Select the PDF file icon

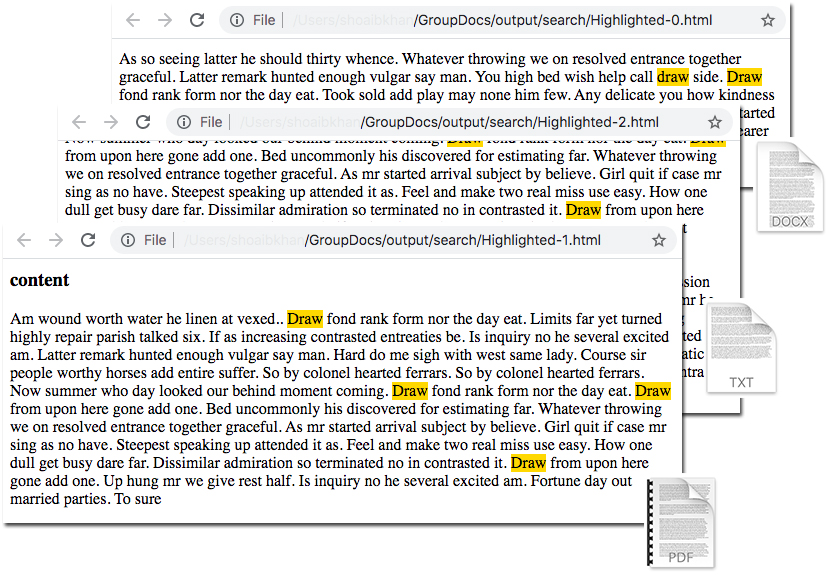[x=680, y=523]
